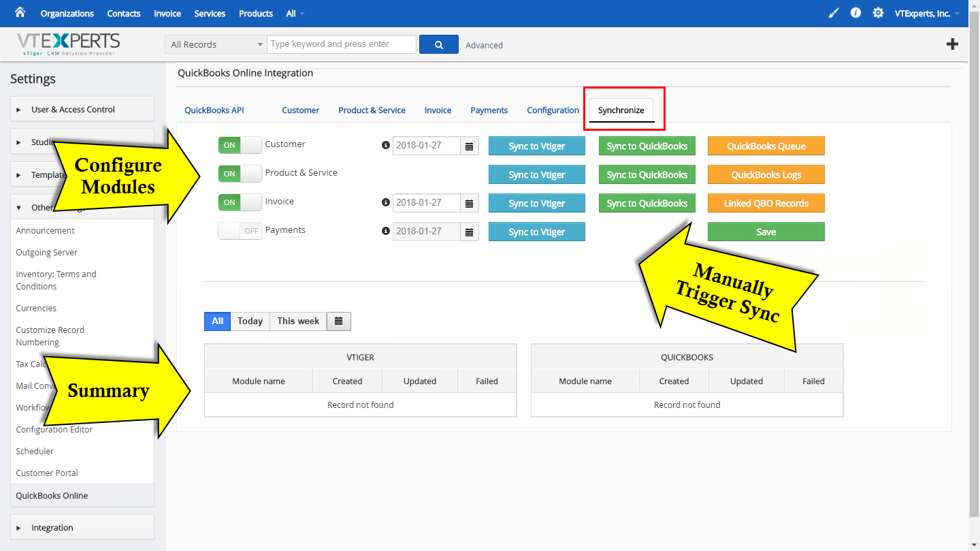Switch to the QuickBooks API tab
Screen dimensions: 980x551
point(214,110)
